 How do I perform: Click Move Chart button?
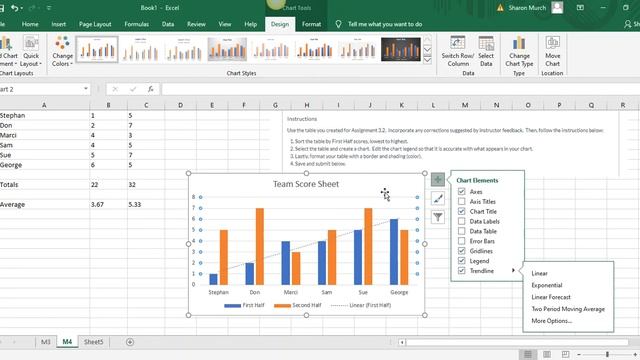pos(552,51)
